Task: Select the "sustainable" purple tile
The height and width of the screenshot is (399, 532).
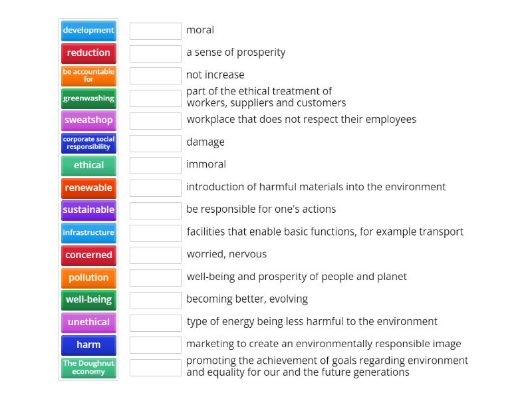Action: 88,210
